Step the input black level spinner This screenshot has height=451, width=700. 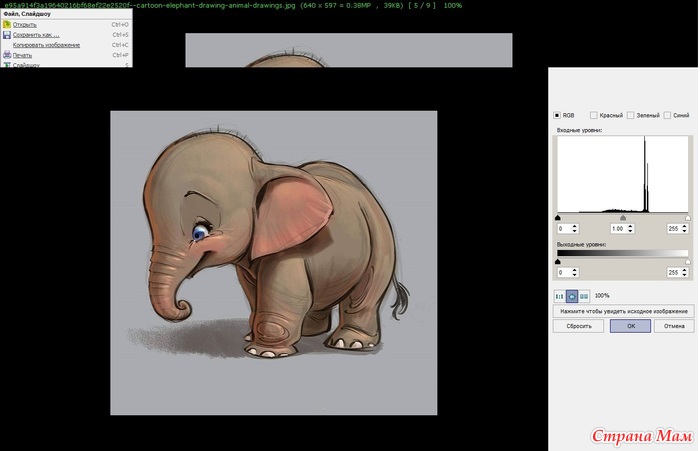click(575, 229)
